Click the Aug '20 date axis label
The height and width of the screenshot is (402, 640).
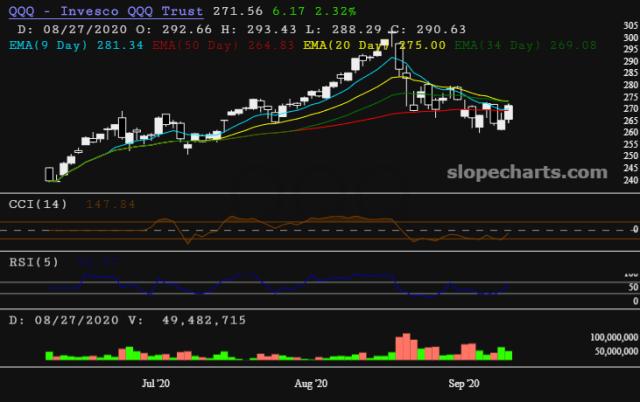pyautogui.click(x=311, y=383)
